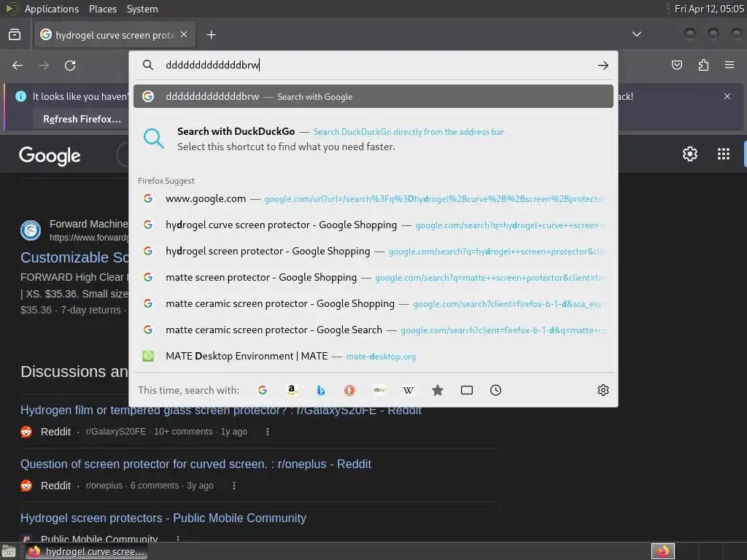Search this time with eBay icon
This screenshot has width=747, height=560.
coord(379,391)
